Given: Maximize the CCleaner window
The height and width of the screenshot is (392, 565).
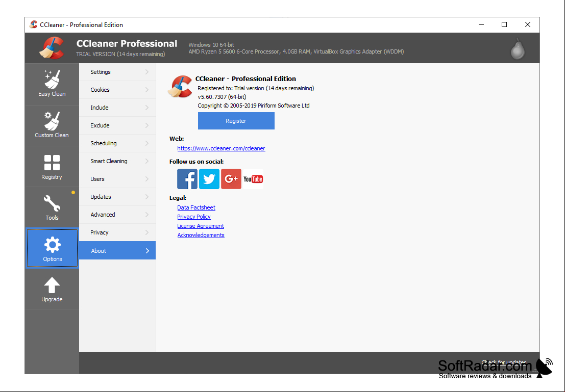Looking at the screenshot, I should (x=504, y=24).
